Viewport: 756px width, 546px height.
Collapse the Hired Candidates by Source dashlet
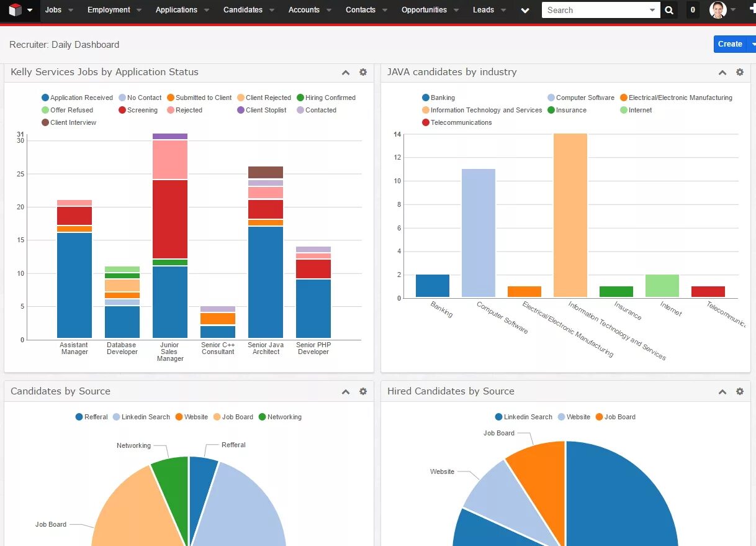(722, 392)
